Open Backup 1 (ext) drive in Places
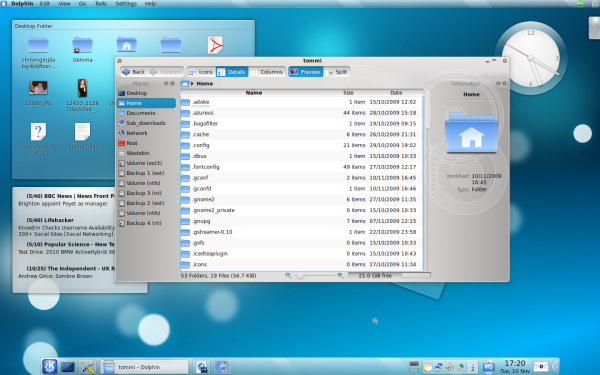 pyautogui.click(x=147, y=173)
